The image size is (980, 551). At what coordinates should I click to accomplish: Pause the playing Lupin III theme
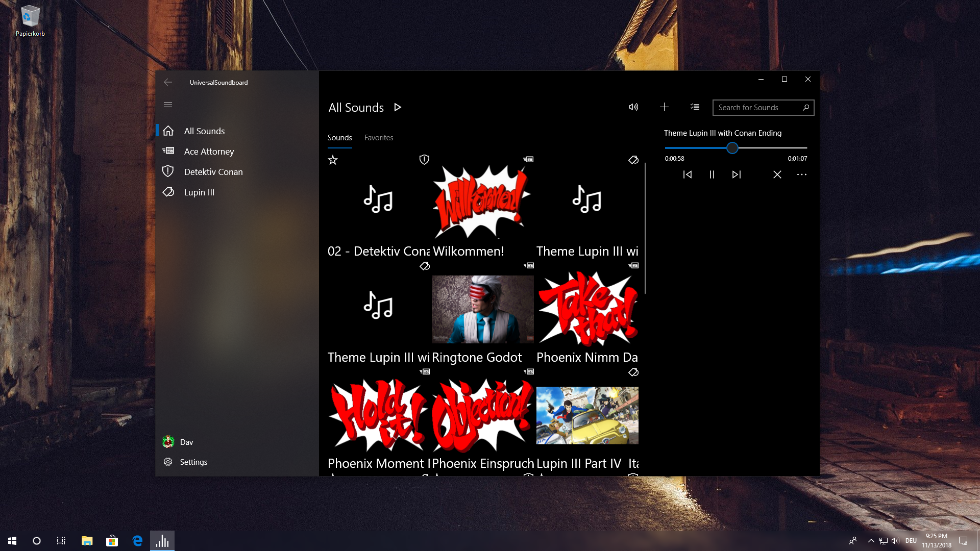tap(712, 174)
